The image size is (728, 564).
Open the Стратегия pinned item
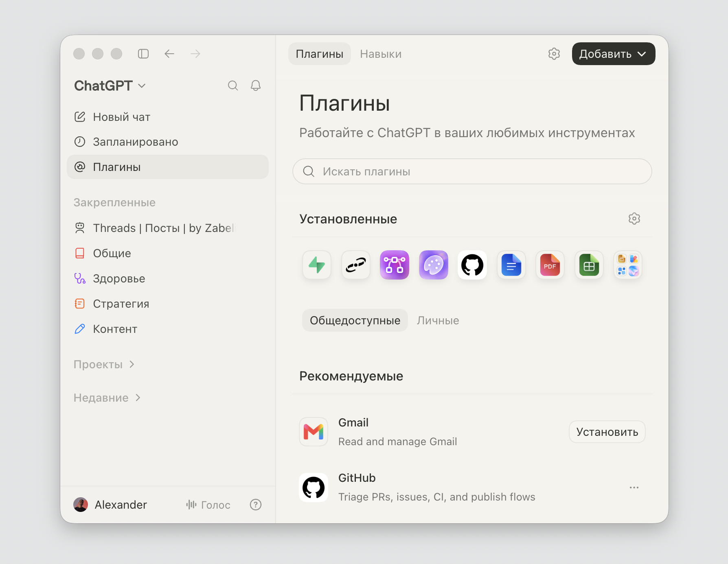(x=168, y=304)
